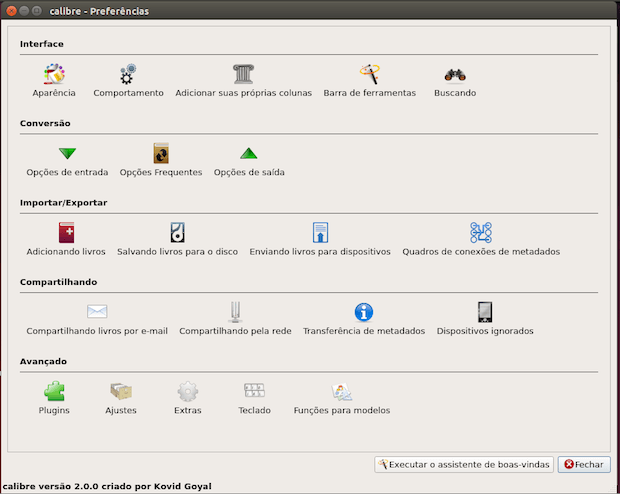
Task: Click Funções para modelos label
Action: (342, 411)
